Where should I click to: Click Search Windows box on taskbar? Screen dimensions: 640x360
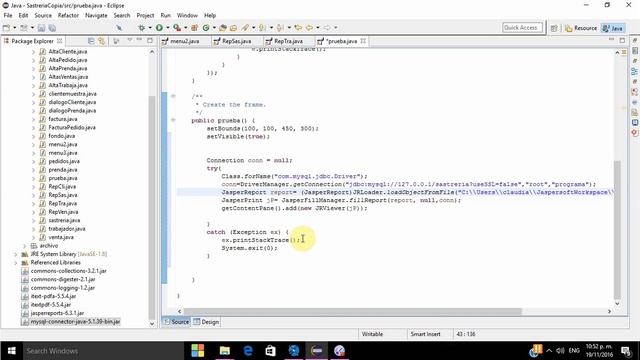[102, 351]
